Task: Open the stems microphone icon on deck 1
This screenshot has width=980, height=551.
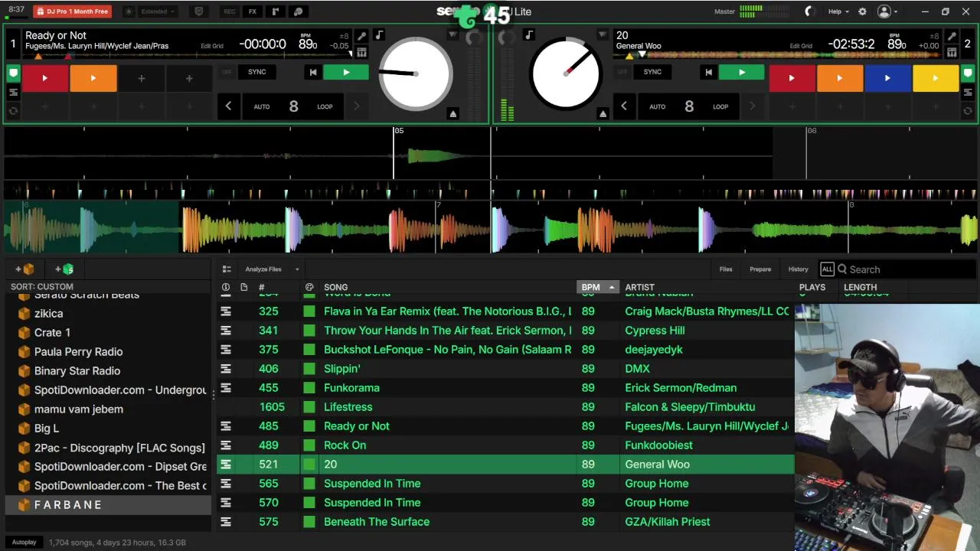Action: tap(361, 36)
